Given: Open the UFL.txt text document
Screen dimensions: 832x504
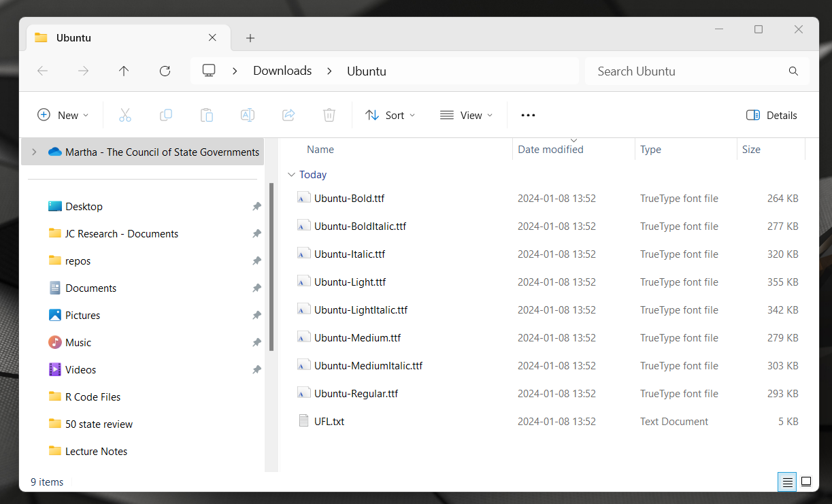Looking at the screenshot, I should click(x=329, y=421).
